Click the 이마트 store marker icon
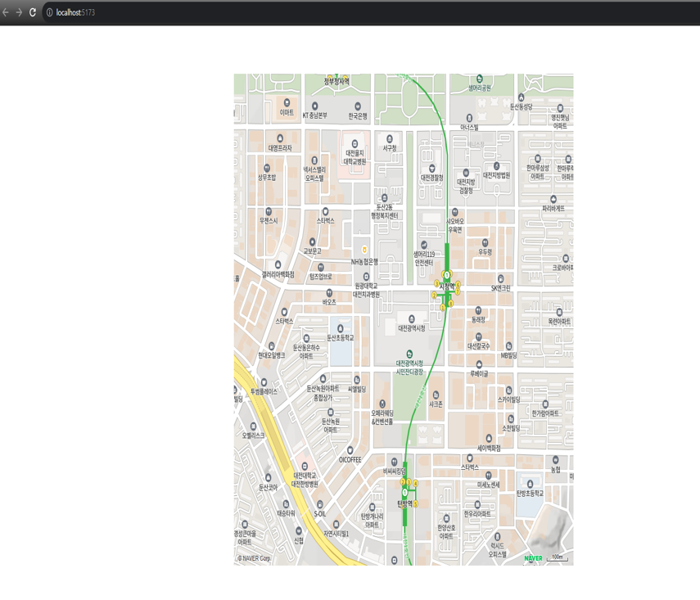The width and height of the screenshot is (700, 600). point(287,102)
